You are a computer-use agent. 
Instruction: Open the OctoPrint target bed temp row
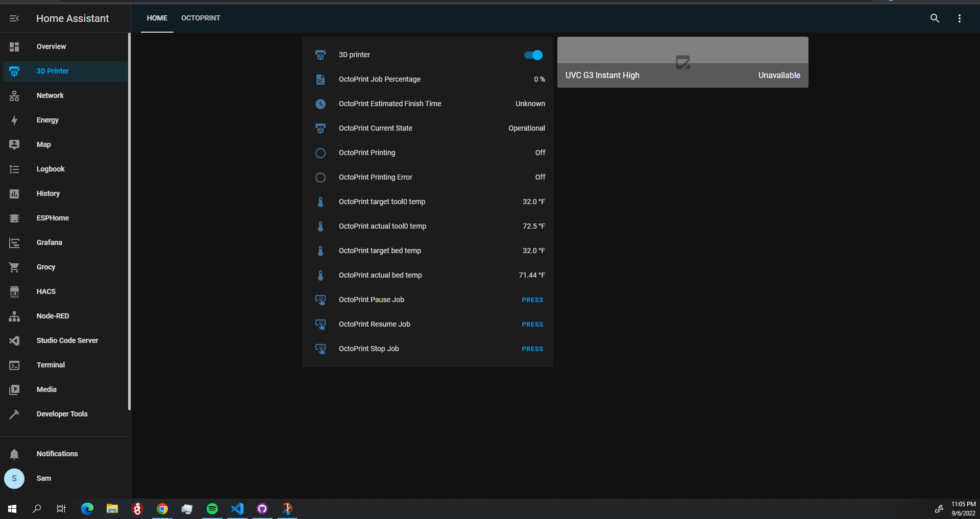click(428, 251)
